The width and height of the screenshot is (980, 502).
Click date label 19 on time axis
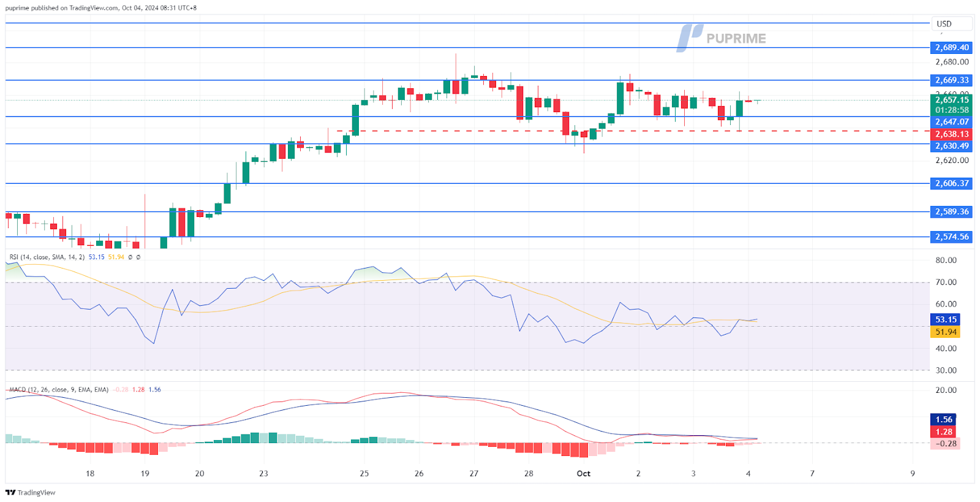[x=145, y=474]
